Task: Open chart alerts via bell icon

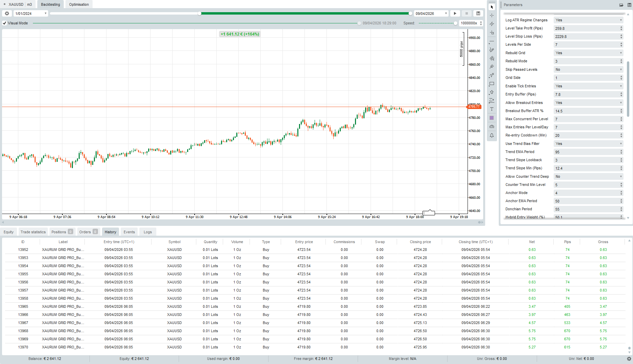Action: coord(492,135)
